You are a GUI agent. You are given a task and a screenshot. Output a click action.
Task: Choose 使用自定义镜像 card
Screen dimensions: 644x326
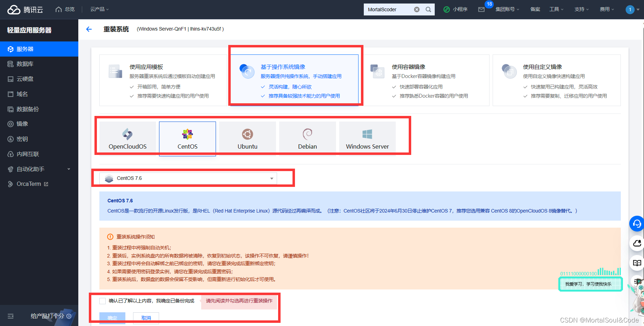(x=557, y=80)
